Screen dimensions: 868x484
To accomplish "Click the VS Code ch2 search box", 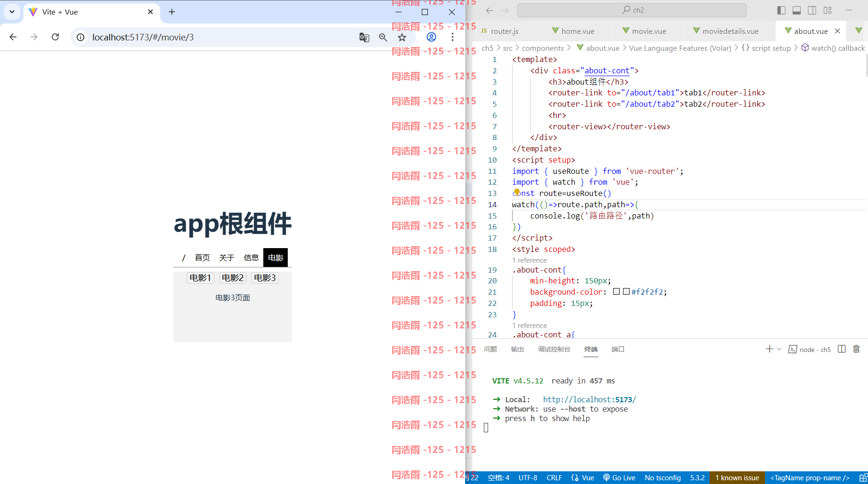I will point(631,10).
